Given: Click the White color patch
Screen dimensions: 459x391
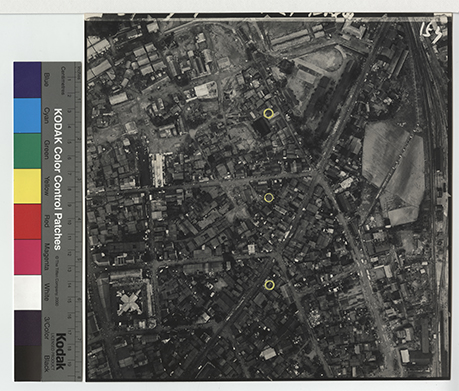Looking at the screenshot, I should pyautogui.click(x=27, y=292).
